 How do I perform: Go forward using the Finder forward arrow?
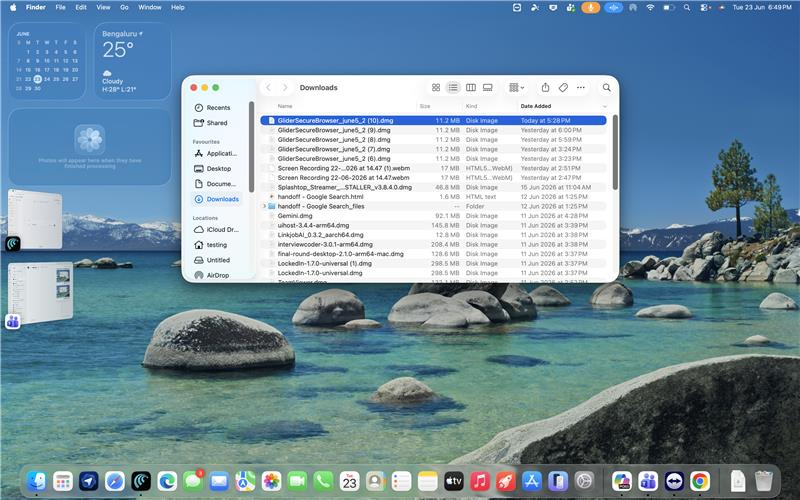285,88
